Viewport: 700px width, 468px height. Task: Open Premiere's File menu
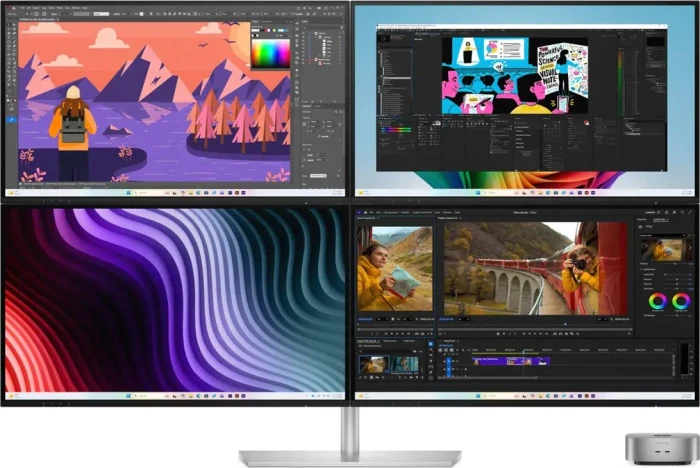[371, 212]
